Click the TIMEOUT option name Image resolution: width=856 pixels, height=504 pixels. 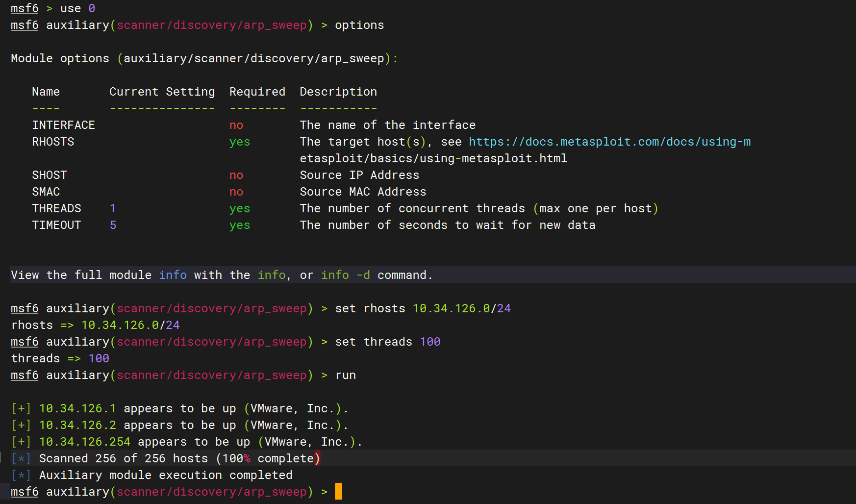[x=56, y=225]
